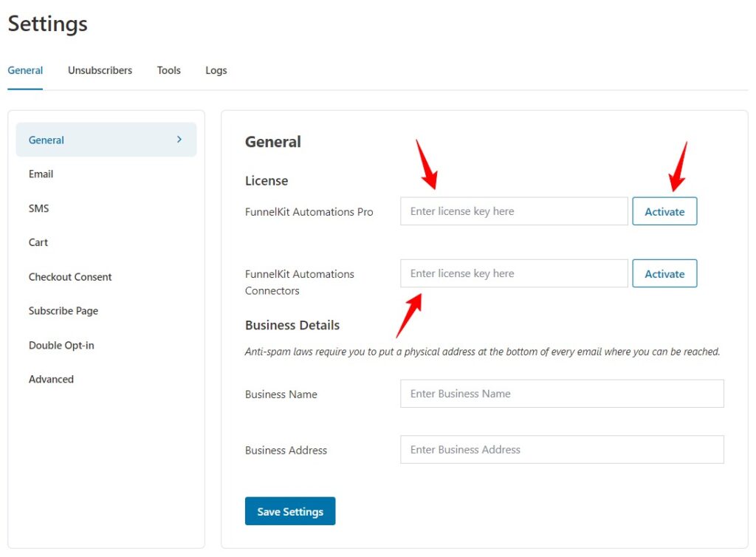The width and height of the screenshot is (756, 557).
Task: View the Logs tab
Action: [x=216, y=70]
